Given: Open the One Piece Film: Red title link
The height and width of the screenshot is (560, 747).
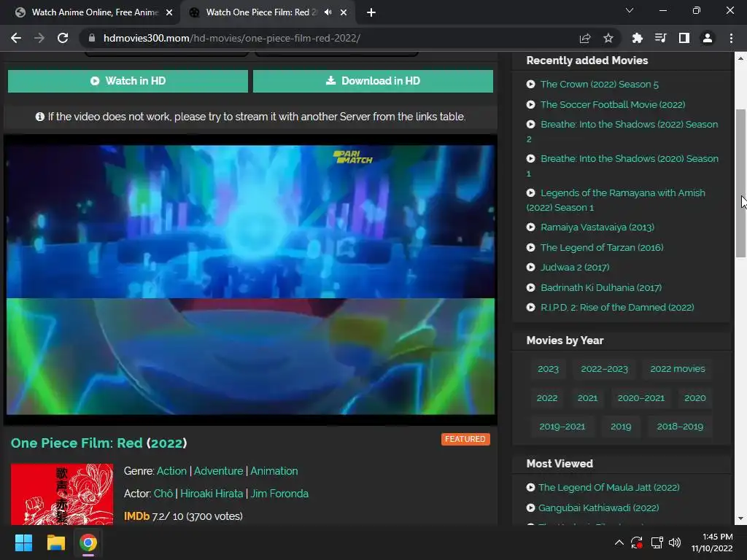Looking at the screenshot, I should coord(98,443).
